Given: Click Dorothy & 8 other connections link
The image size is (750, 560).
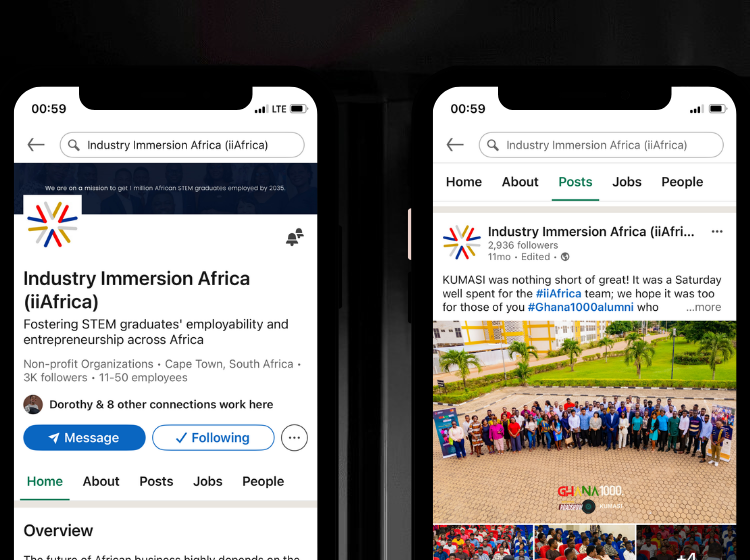Looking at the screenshot, I should [161, 405].
